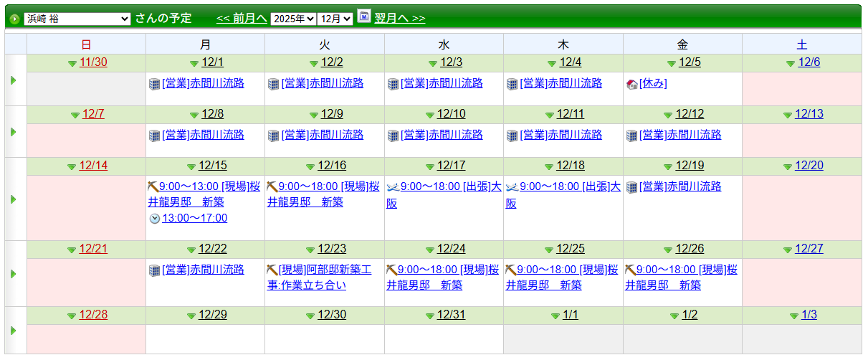Expand the green triangle menu beside 12/10
This screenshot has width=868, height=360.
pyautogui.click(x=430, y=115)
